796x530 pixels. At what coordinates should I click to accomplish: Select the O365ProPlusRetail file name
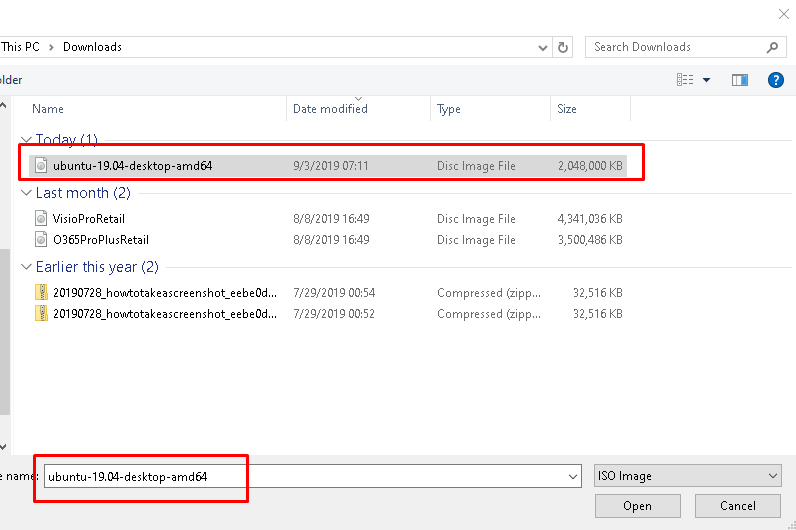pos(101,240)
